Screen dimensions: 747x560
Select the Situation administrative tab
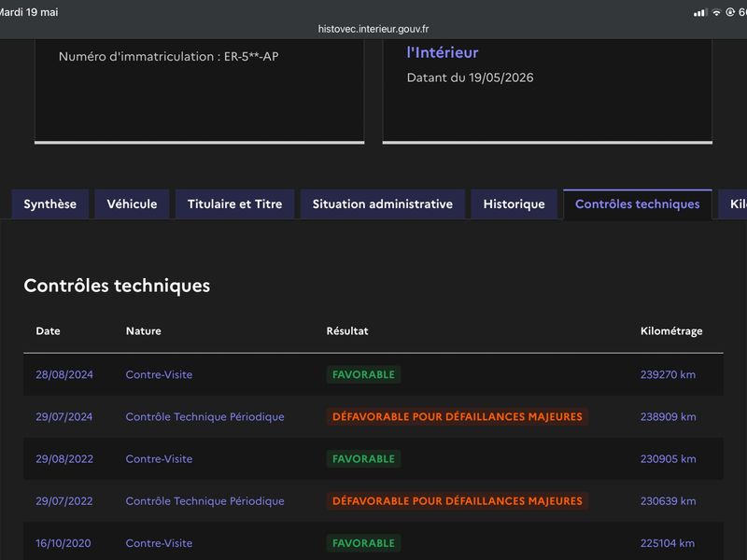pyautogui.click(x=383, y=204)
